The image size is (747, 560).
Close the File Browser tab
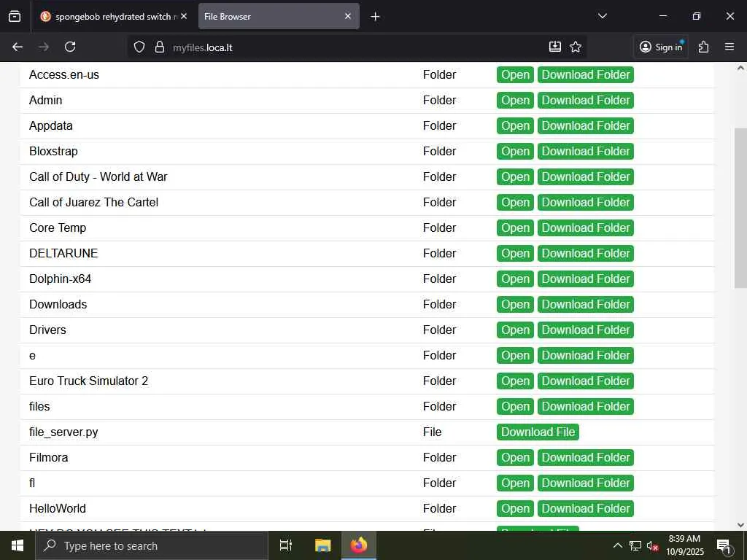(x=348, y=16)
